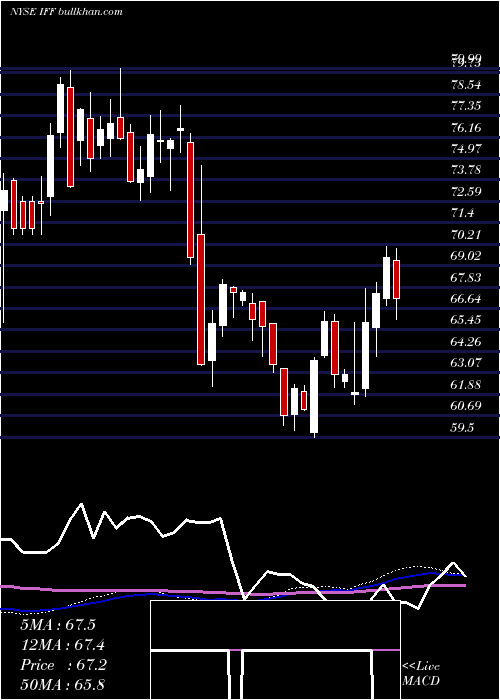
Task: Select the 78.54 price axis label
Action: tap(466, 84)
